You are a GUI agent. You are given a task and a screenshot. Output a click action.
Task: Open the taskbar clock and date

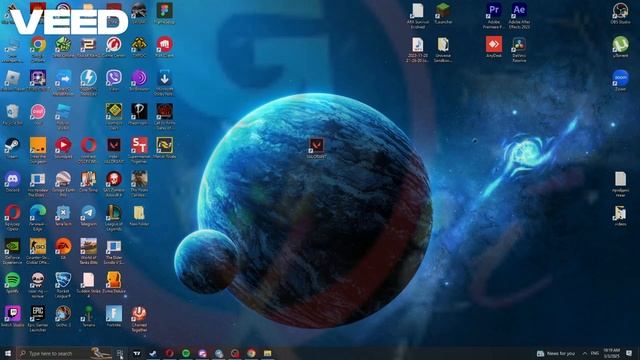(x=611, y=353)
